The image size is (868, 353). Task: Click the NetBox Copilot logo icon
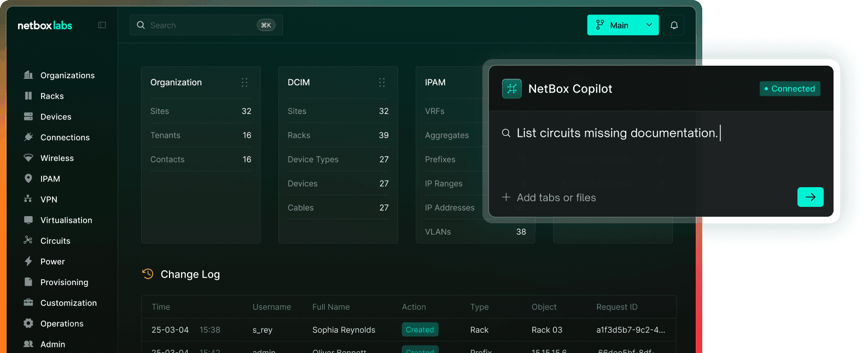click(512, 89)
